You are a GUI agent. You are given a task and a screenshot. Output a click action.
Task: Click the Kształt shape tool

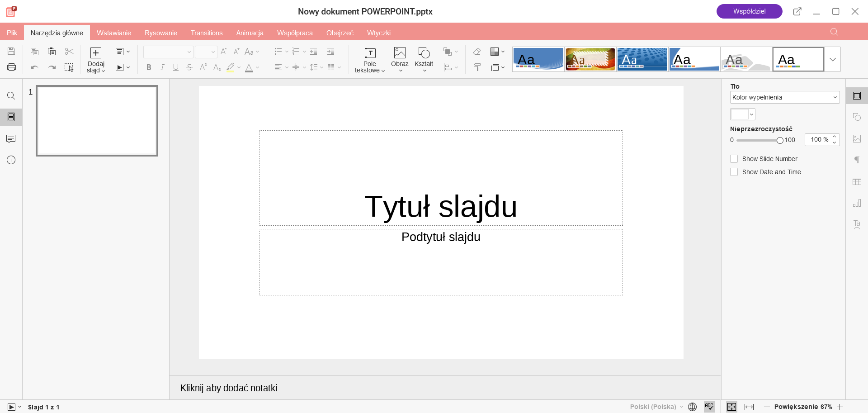[424, 59]
